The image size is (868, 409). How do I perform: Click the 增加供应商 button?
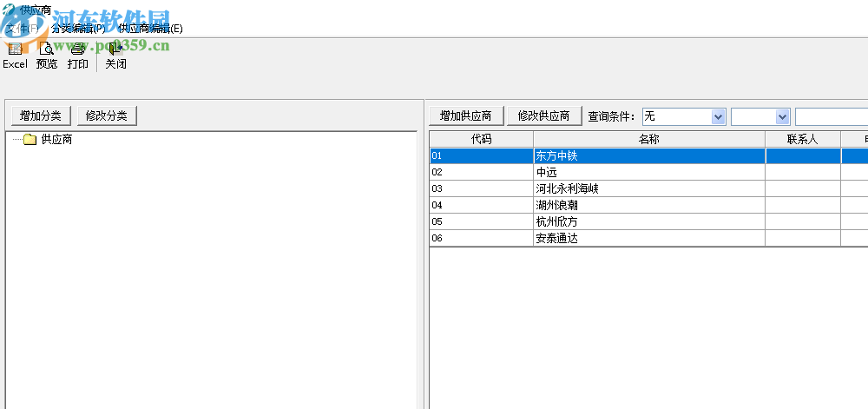point(465,115)
